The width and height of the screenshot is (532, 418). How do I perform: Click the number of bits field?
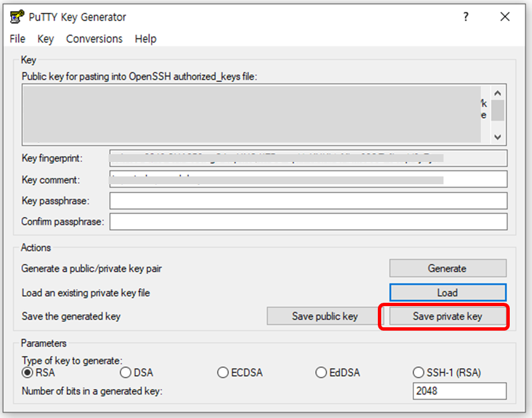click(460, 391)
